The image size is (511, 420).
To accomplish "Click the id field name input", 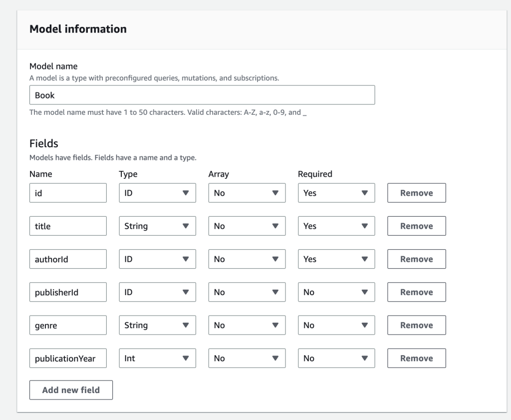I will point(68,193).
